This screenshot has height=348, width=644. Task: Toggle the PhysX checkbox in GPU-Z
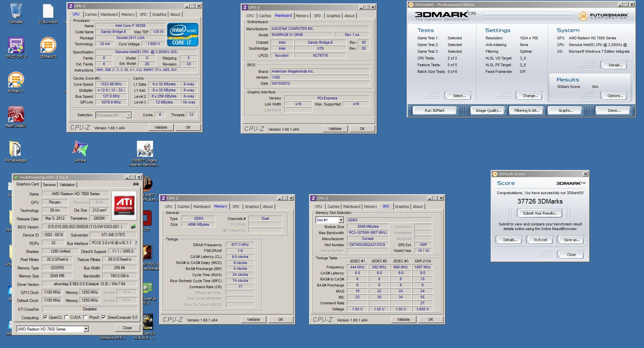85,317
